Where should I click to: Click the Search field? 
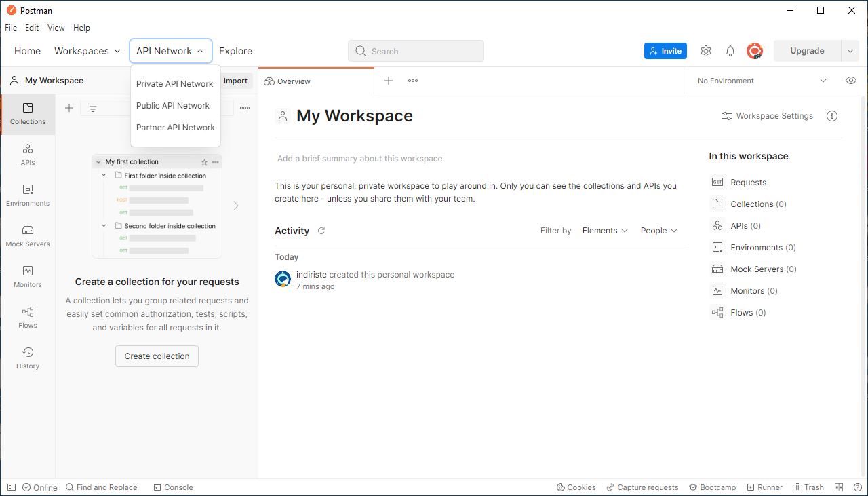tap(416, 51)
